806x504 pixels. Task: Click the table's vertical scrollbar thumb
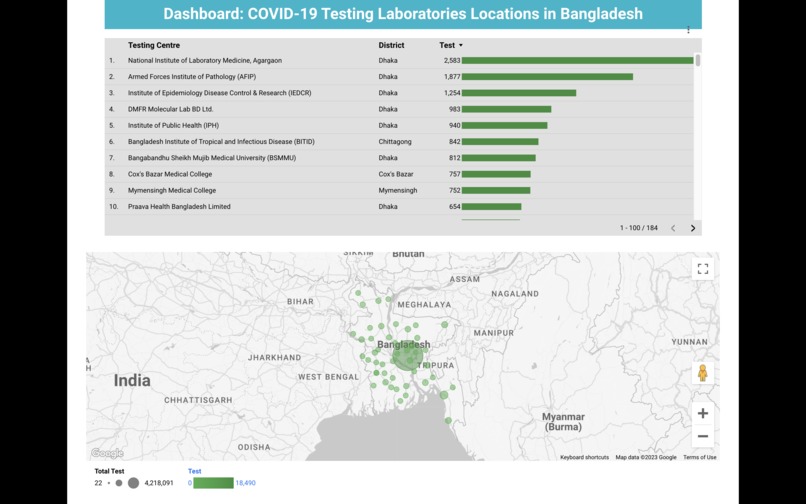pyautogui.click(x=698, y=60)
